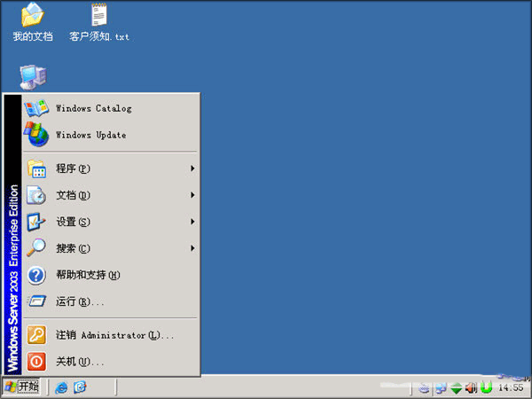
Task: Click the blue quick launch icon beside Internet Explorer
Action: coord(81,387)
